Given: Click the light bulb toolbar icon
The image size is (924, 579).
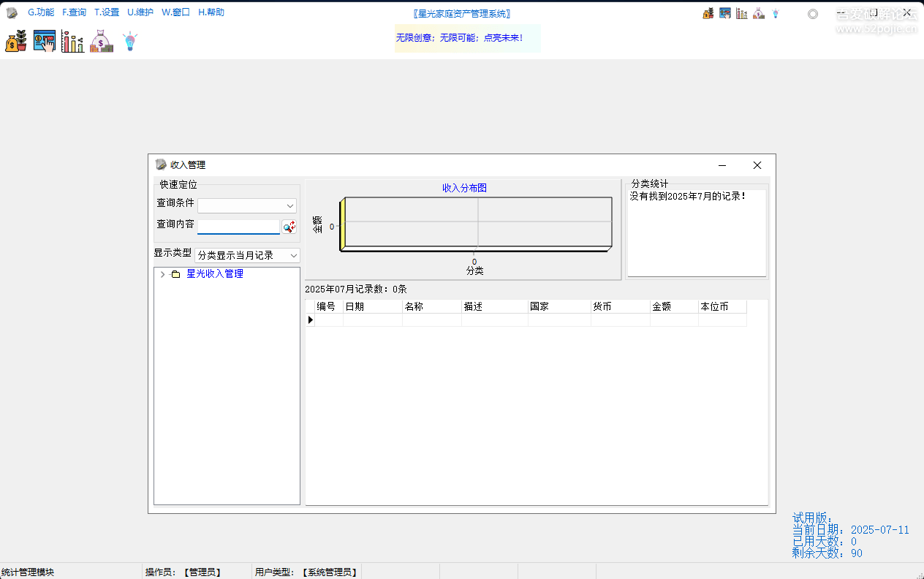Looking at the screenshot, I should [x=130, y=42].
